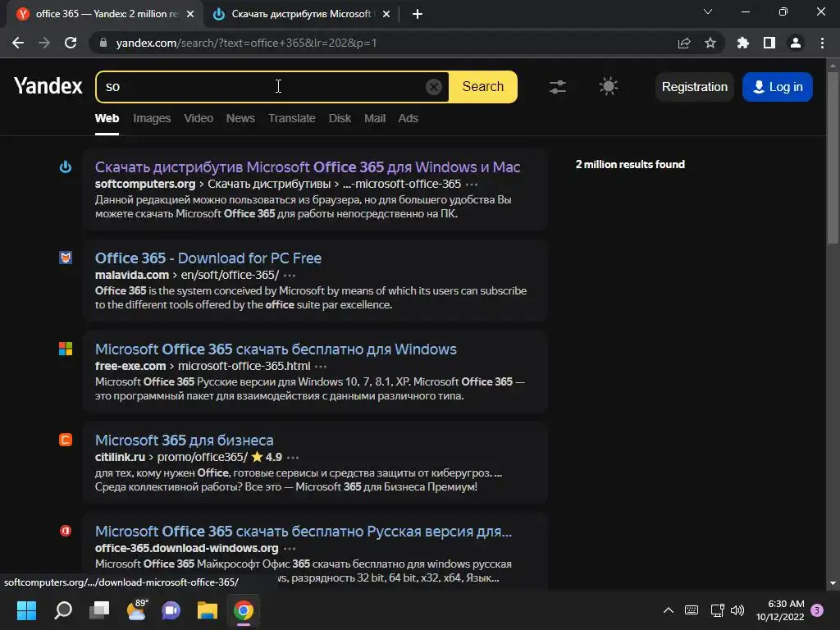Image resolution: width=840 pixels, height=630 pixels.
Task: Click free-exe.com domain link
Action: coord(130,366)
